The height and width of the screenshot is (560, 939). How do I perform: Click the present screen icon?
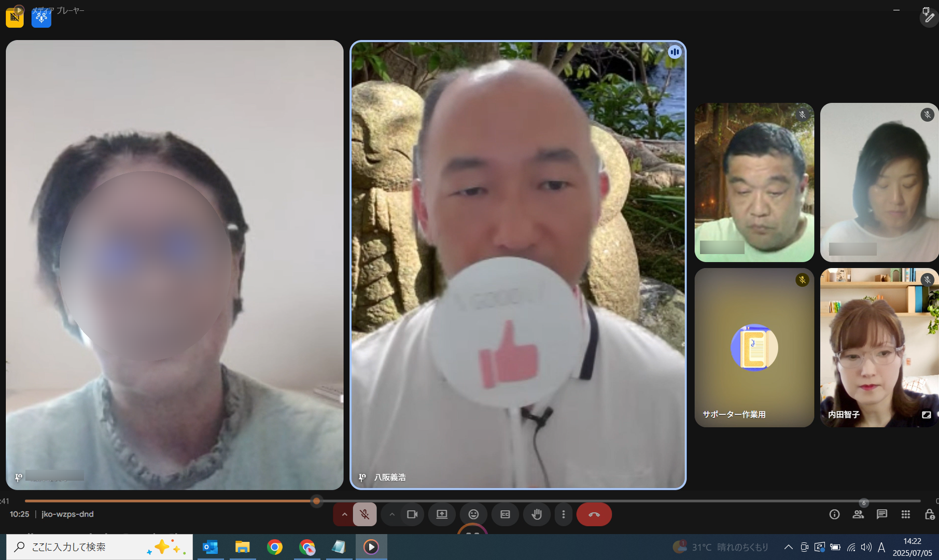pyautogui.click(x=442, y=514)
